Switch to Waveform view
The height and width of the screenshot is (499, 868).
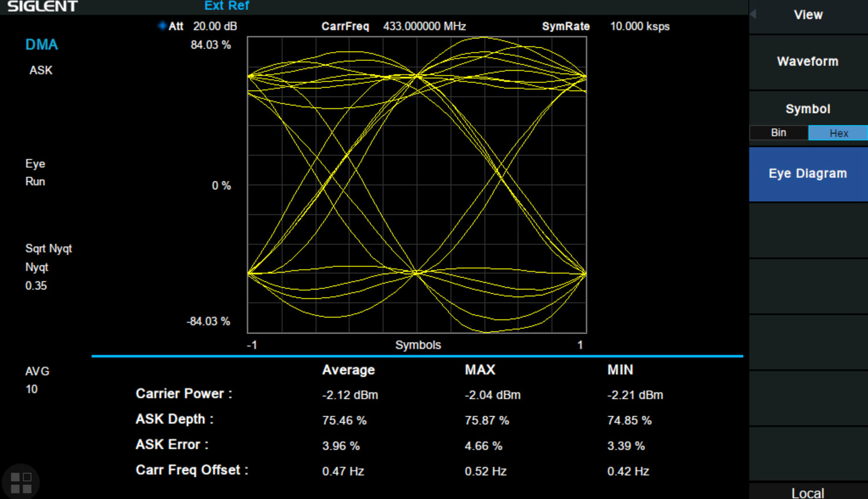(807, 61)
